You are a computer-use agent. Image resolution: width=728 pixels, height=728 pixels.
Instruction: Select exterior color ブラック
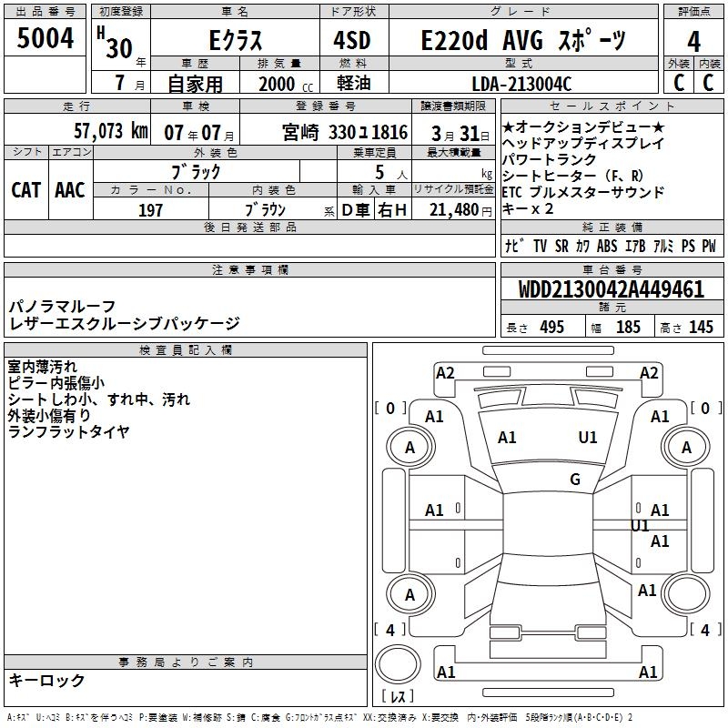click(196, 172)
